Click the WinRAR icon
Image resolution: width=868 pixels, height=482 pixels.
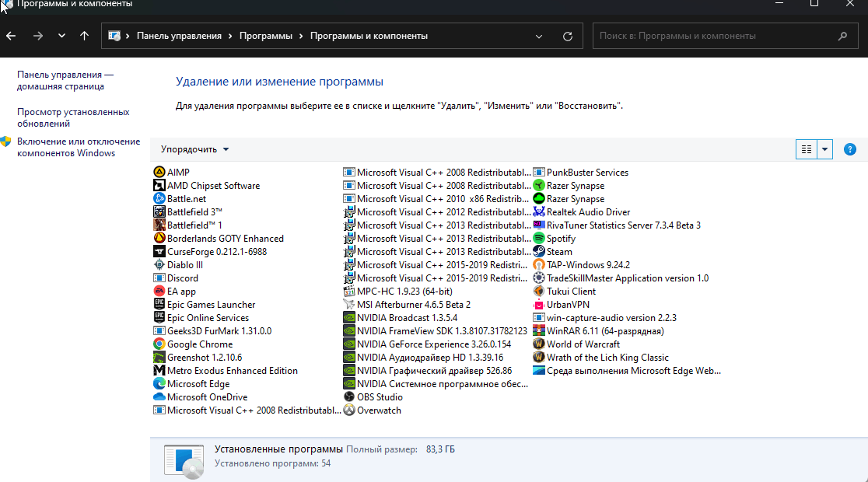539,331
